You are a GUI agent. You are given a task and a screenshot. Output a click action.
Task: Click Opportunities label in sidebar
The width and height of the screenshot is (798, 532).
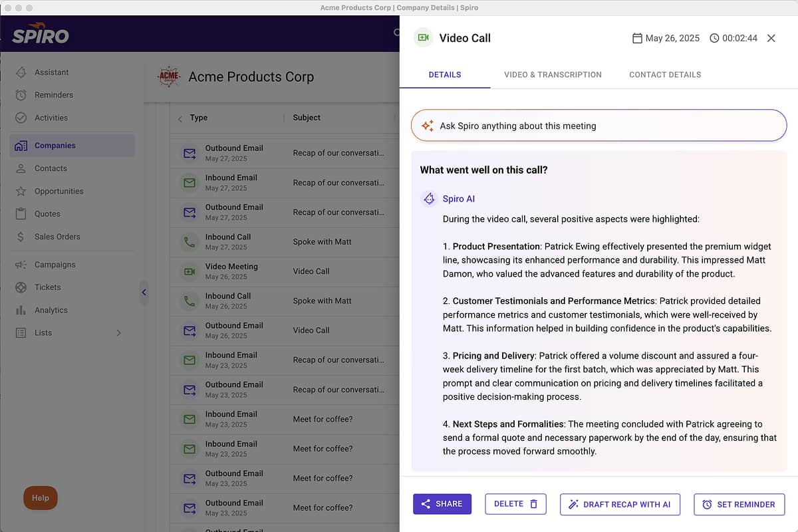point(59,191)
